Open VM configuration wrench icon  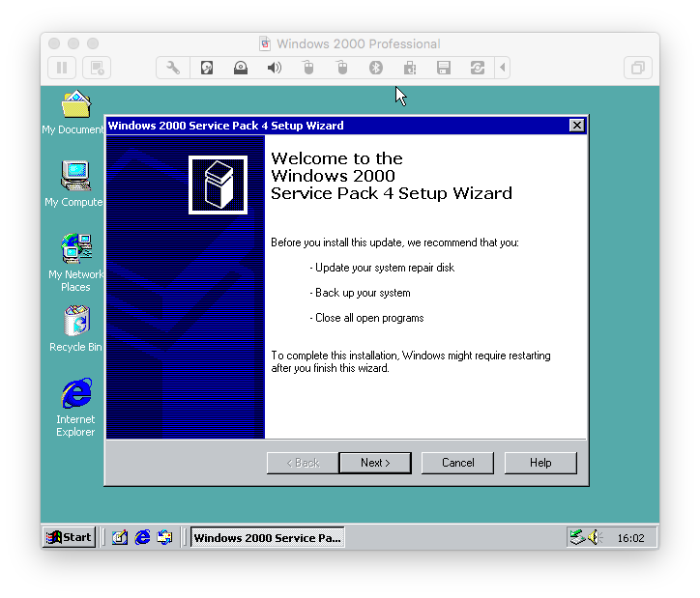tap(173, 68)
